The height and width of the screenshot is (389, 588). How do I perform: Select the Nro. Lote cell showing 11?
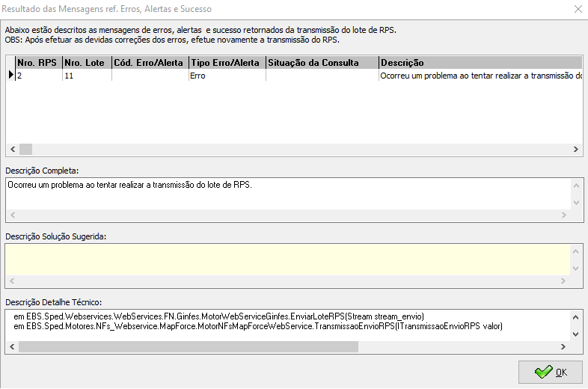click(86, 76)
